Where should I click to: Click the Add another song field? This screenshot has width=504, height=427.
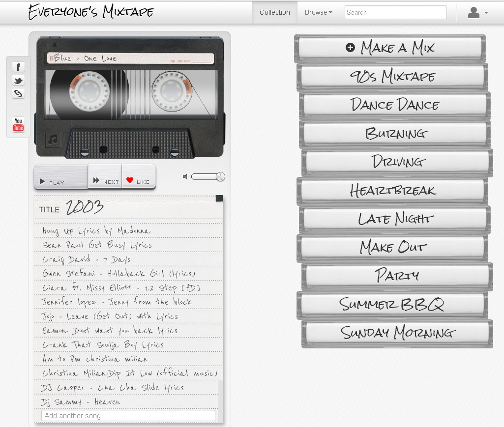[x=127, y=415]
